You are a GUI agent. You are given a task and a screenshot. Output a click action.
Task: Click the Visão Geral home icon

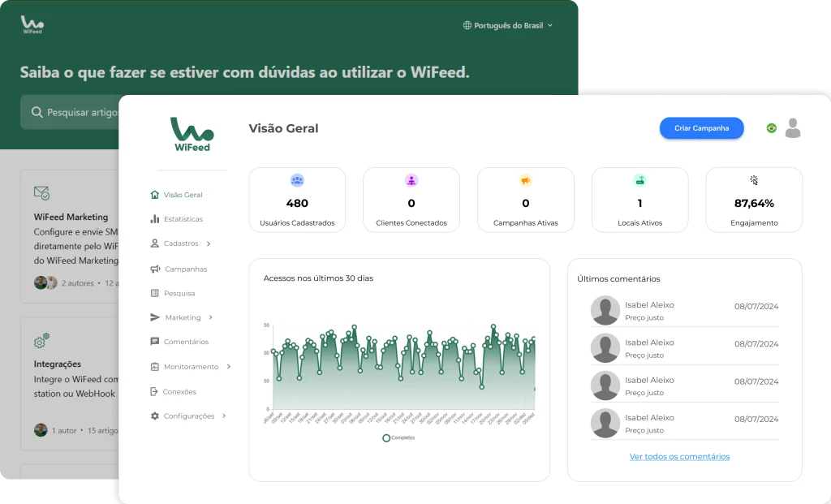pos(155,195)
